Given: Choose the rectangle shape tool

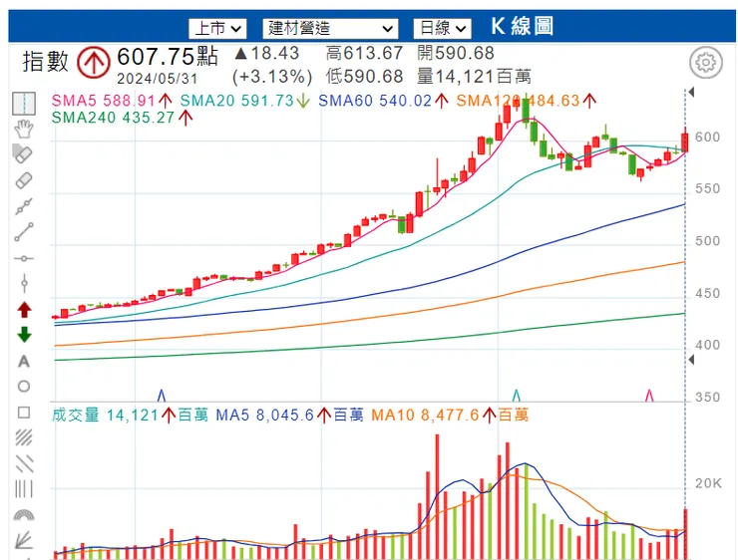Looking at the screenshot, I should pos(24,413).
